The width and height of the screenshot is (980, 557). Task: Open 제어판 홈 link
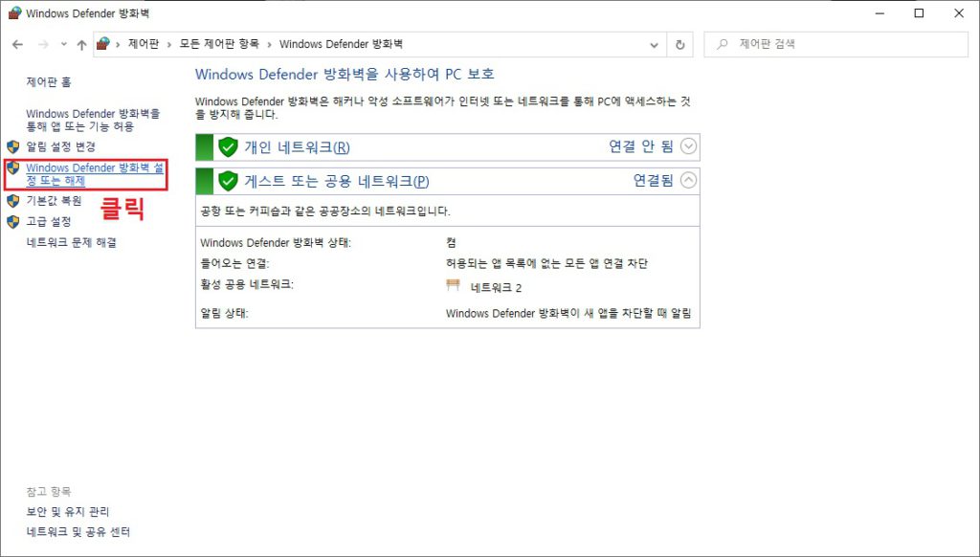pyautogui.click(x=49, y=82)
